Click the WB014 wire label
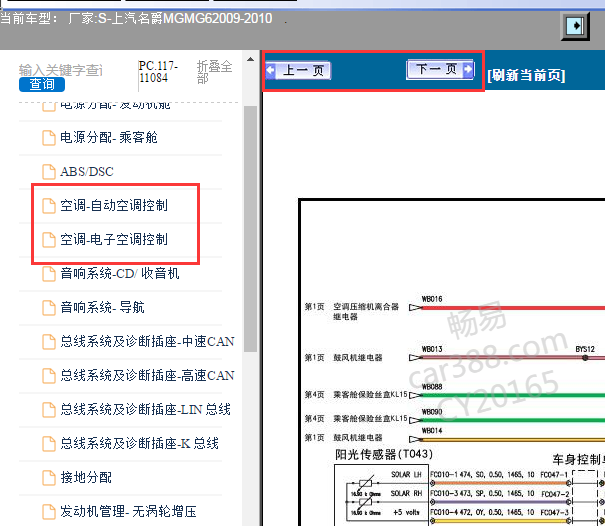Viewport: 605px width, 526px height. click(x=432, y=431)
